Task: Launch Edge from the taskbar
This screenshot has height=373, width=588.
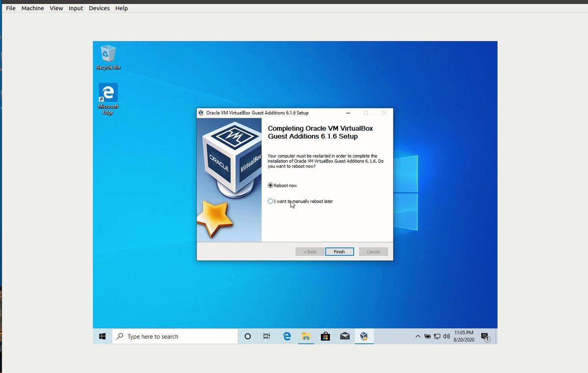Action: pos(287,336)
